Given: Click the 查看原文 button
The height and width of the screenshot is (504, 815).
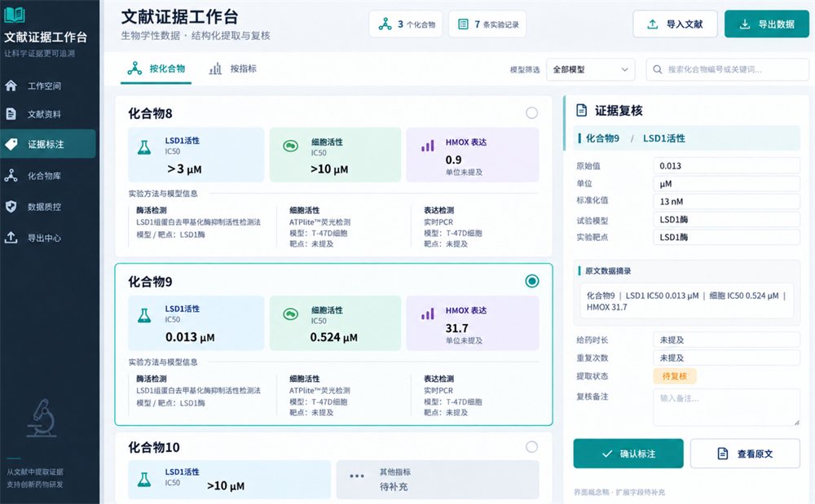Looking at the screenshot, I should pos(746,454).
